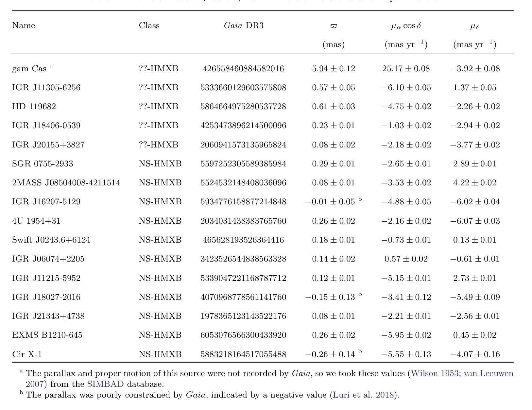532x410 pixels.
Task: Click the 'IGR J06074+2205' name cell
Action: [48, 259]
